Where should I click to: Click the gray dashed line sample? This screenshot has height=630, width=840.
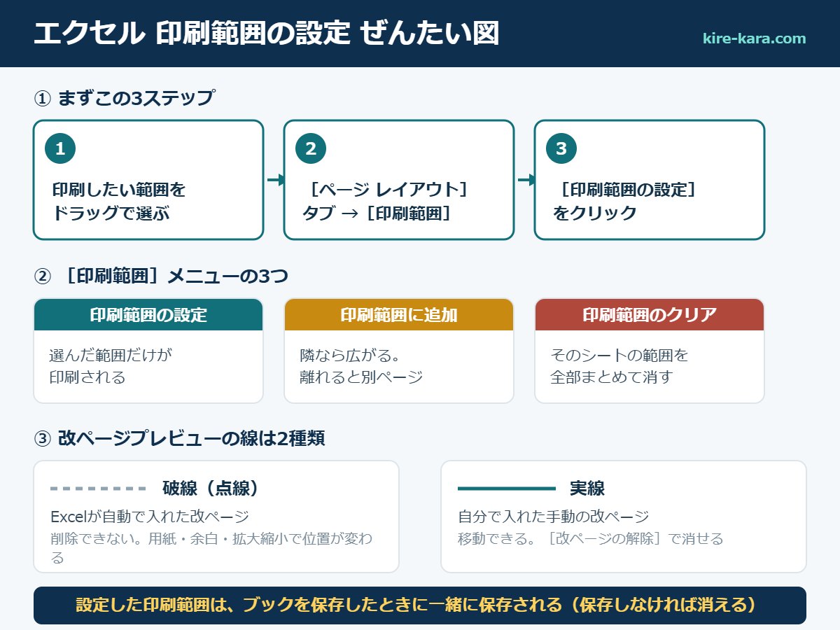pyautogui.click(x=99, y=488)
